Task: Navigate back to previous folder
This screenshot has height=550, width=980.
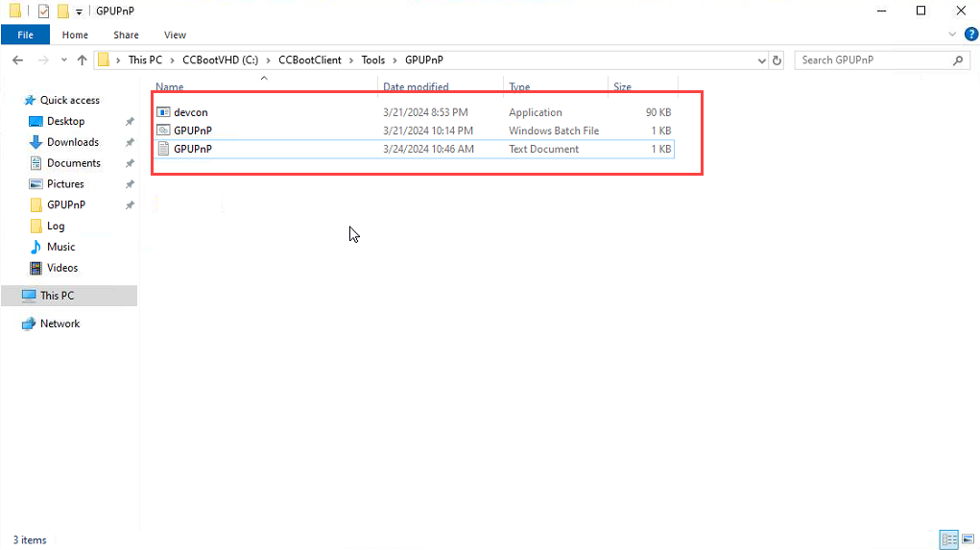Action: tap(17, 60)
